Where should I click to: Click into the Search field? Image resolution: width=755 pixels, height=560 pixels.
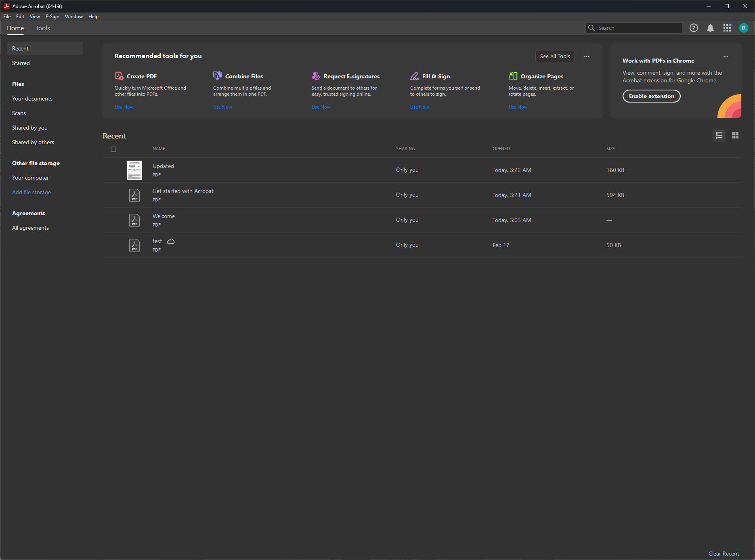coord(638,28)
